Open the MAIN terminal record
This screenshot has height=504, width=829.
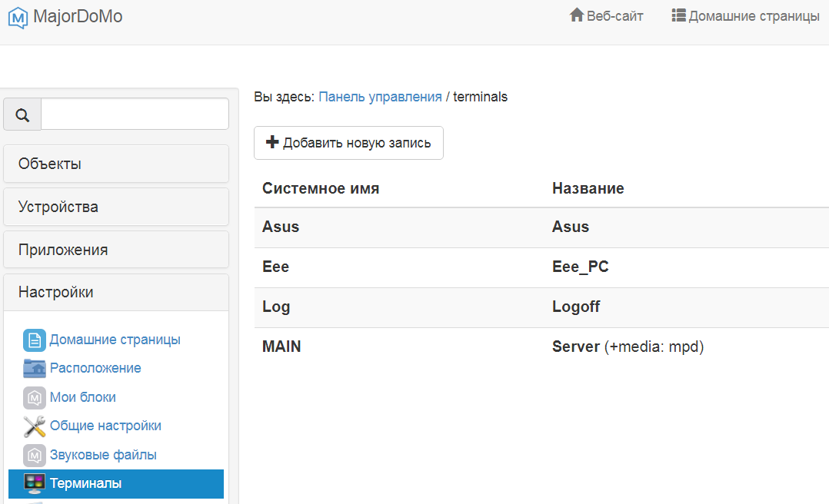coord(281,346)
